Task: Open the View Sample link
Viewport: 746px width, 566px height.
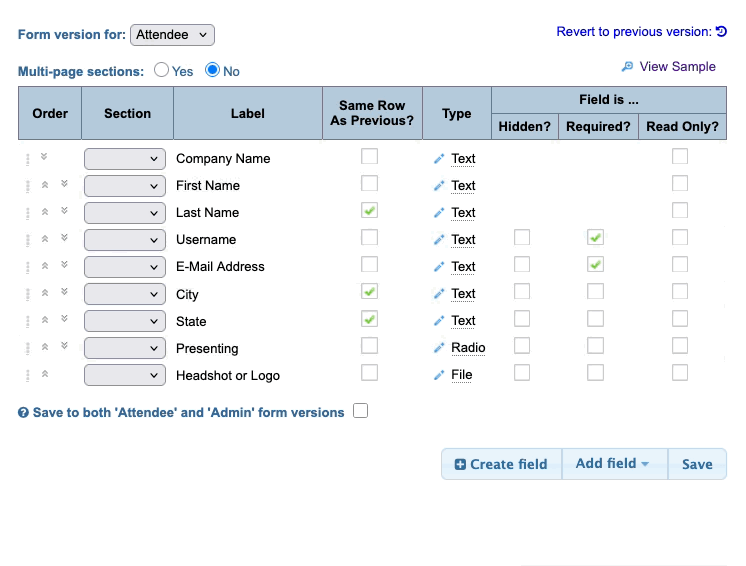Action: pos(677,67)
